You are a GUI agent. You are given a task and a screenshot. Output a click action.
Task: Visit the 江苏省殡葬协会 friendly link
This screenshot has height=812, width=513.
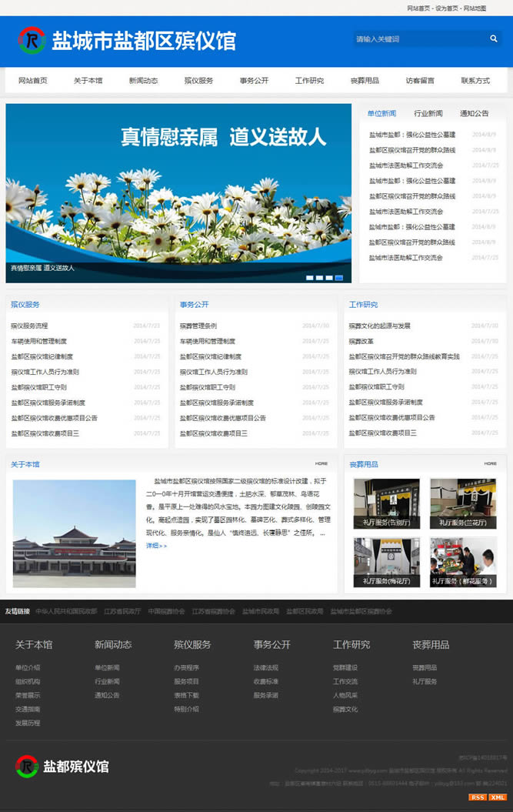click(x=213, y=611)
